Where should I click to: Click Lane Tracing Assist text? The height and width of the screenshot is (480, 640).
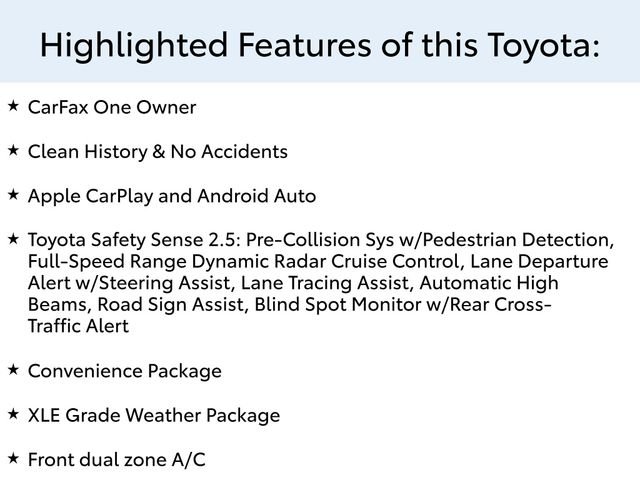point(325,283)
